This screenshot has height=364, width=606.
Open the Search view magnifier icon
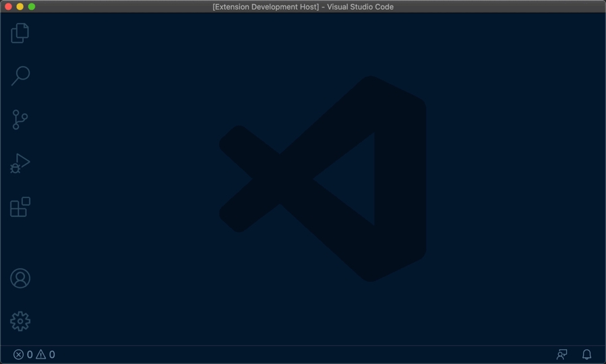pos(20,75)
